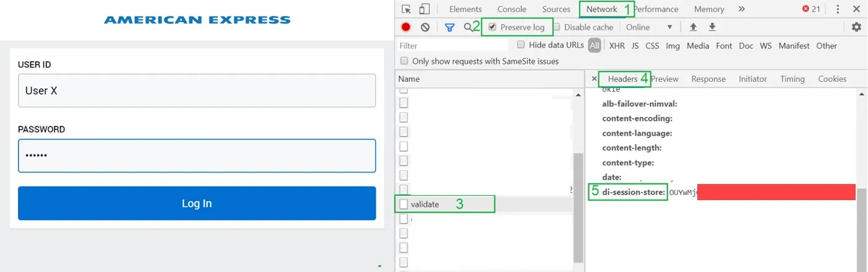Image resolution: width=868 pixels, height=272 pixels.
Task: Check the Hide data URLs box
Action: tap(521, 45)
